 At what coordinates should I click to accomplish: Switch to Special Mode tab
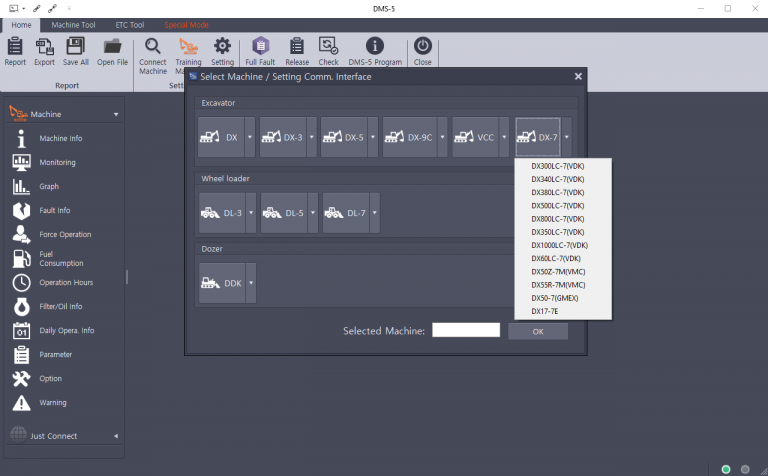[x=186, y=25]
